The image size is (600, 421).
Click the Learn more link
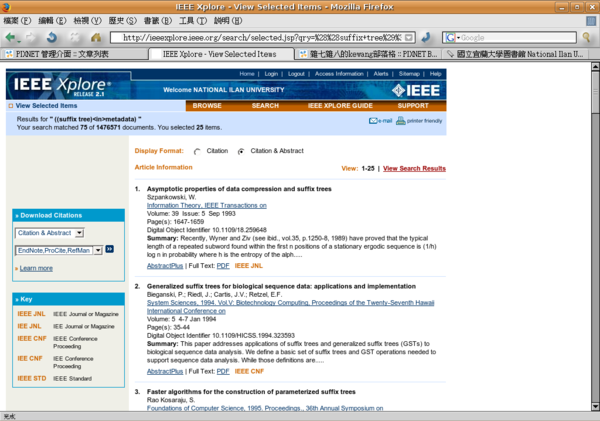pos(36,268)
